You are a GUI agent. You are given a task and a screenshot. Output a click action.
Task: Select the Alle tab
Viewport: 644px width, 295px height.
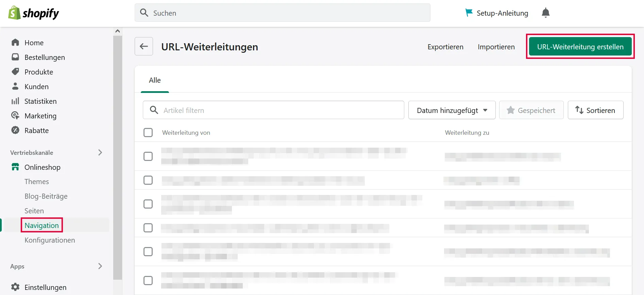[155, 80]
